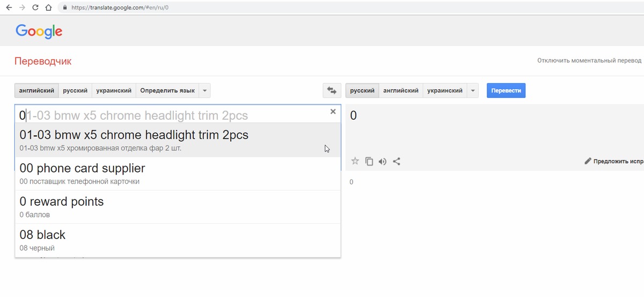Open the browser home page icon
The image size is (644, 297).
[x=49, y=8]
